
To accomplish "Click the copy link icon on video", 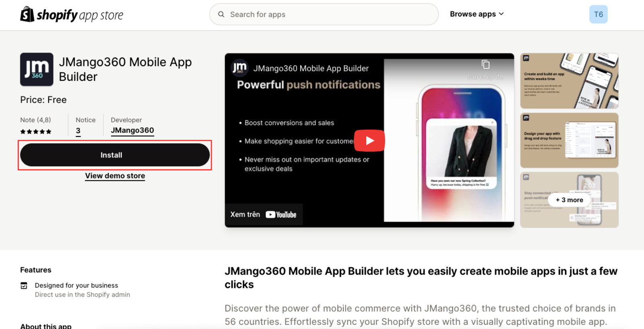I will pos(485,65).
